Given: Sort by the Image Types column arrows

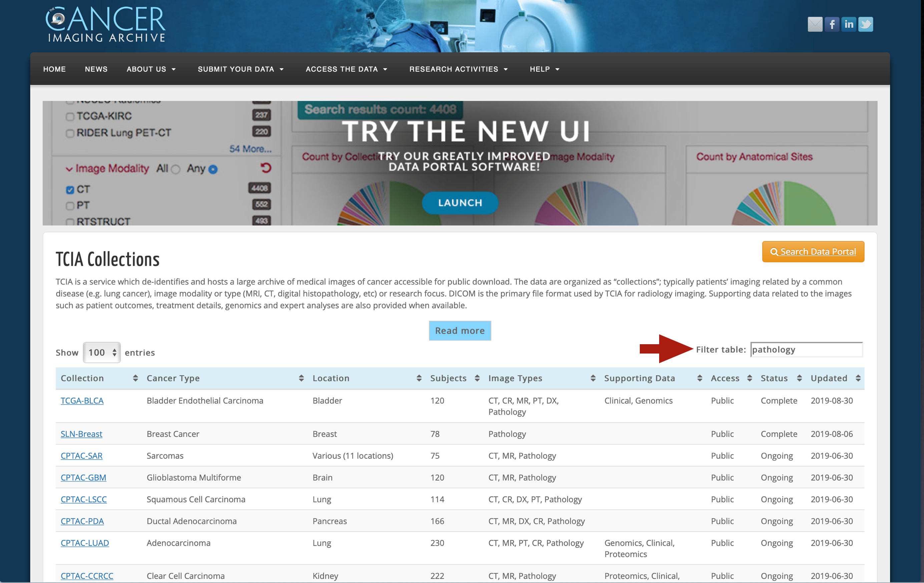Looking at the screenshot, I should tap(593, 378).
